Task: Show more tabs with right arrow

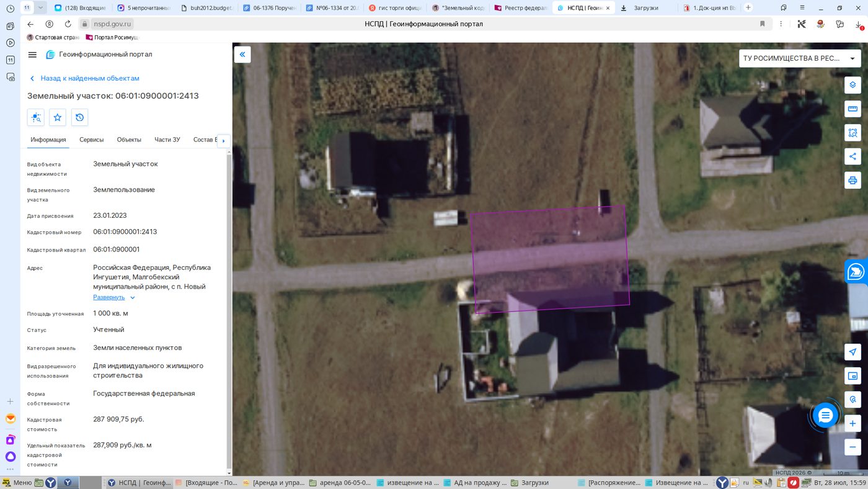Action: 223,141
